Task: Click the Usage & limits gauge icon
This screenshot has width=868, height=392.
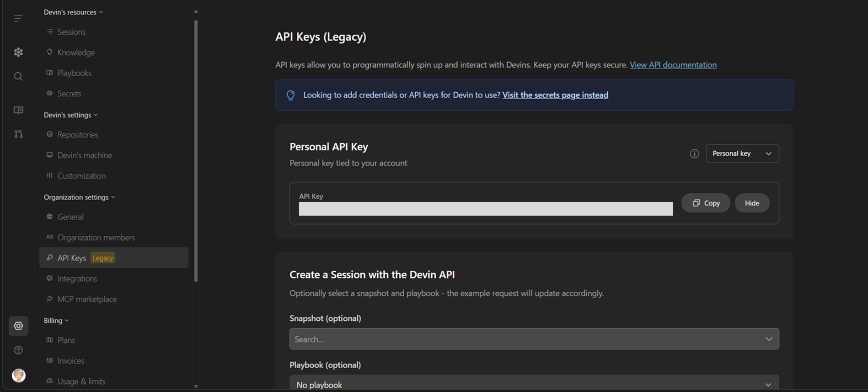Action: pos(49,381)
